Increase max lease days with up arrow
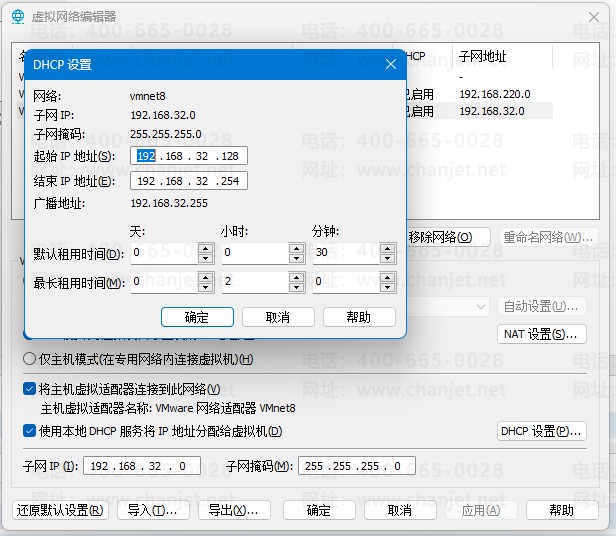The width and height of the screenshot is (616, 536). [205, 277]
